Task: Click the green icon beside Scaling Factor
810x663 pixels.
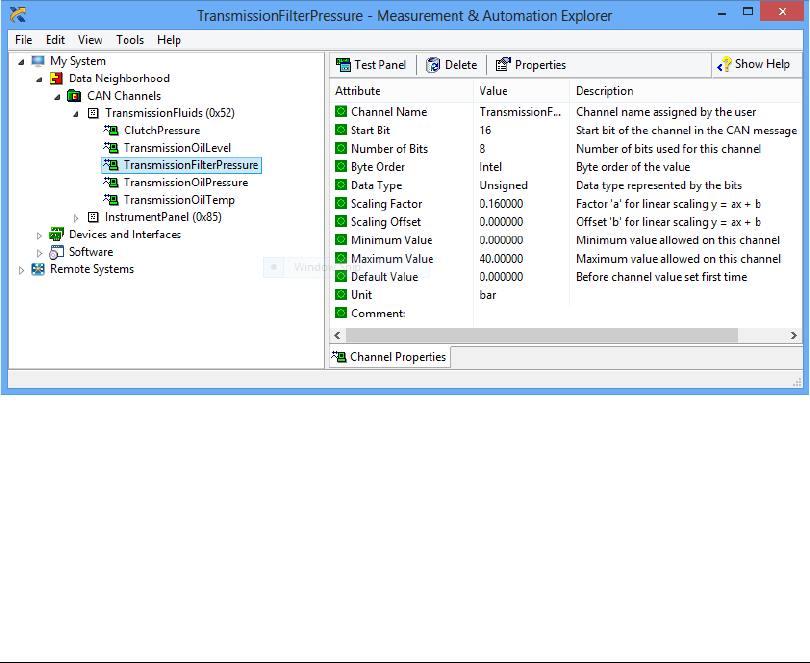Action: (x=341, y=204)
